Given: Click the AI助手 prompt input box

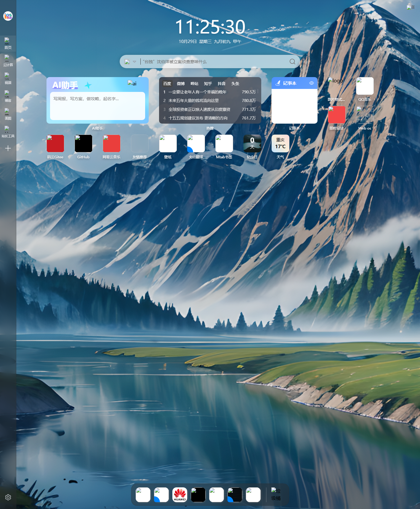Looking at the screenshot, I should click(97, 106).
